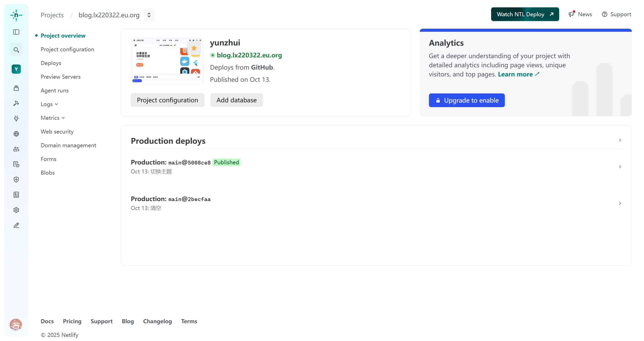This screenshot has height=341, width=644.
Task: Open the blog.lx220322.eu.org site link
Action: (249, 55)
